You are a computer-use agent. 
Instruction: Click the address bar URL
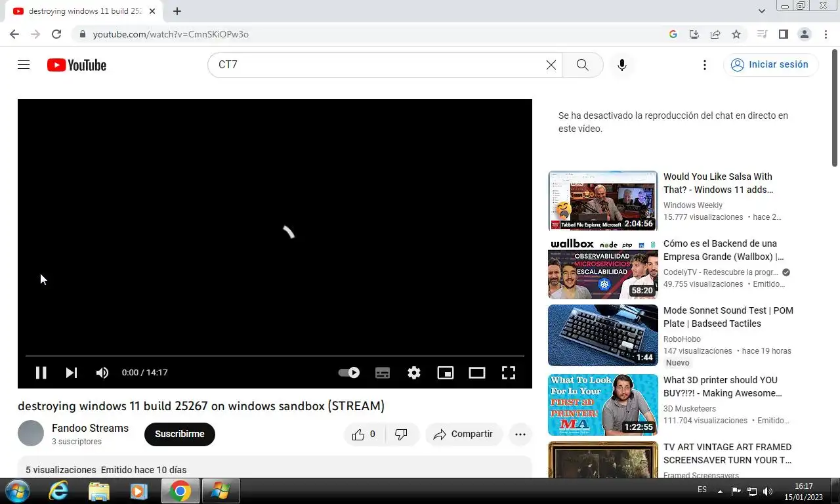(x=171, y=34)
